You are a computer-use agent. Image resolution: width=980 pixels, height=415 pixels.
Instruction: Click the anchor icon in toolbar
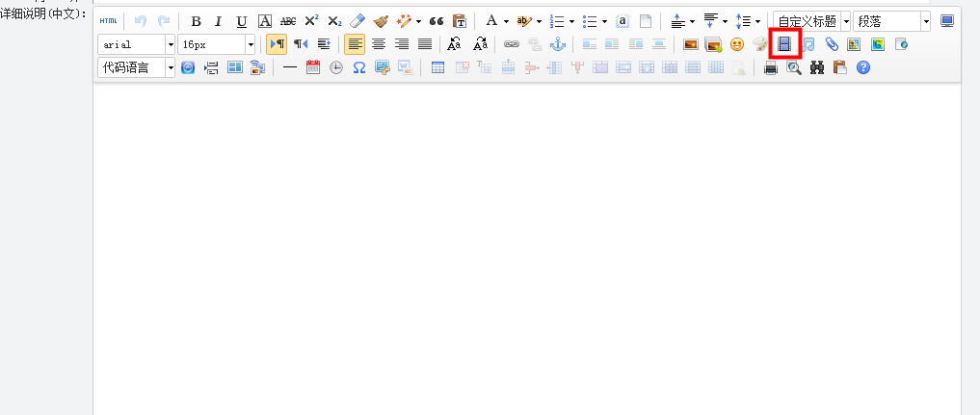click(556, 44)
